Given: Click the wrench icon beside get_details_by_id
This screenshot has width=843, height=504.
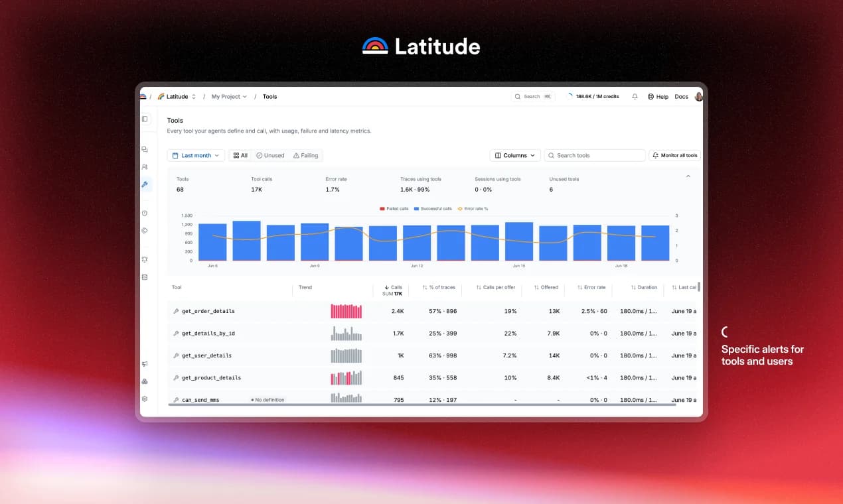Looking at the screenshot, I should pos(176,334).
